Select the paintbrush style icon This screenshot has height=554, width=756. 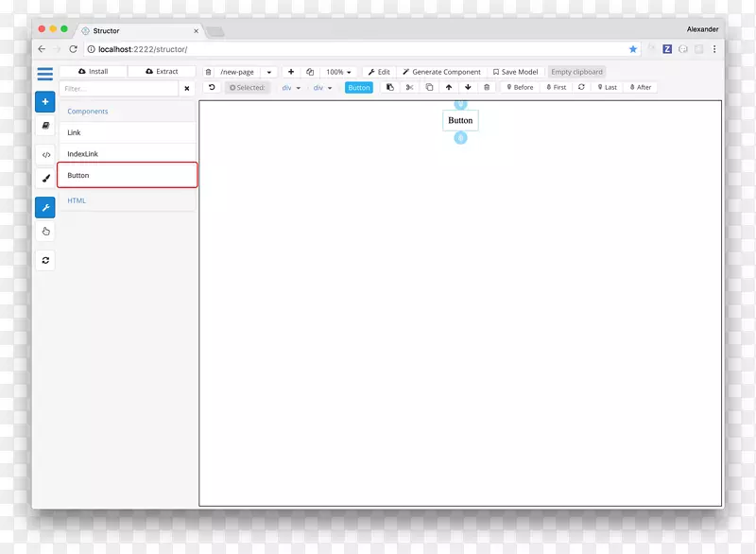click(x=45, y=179)
